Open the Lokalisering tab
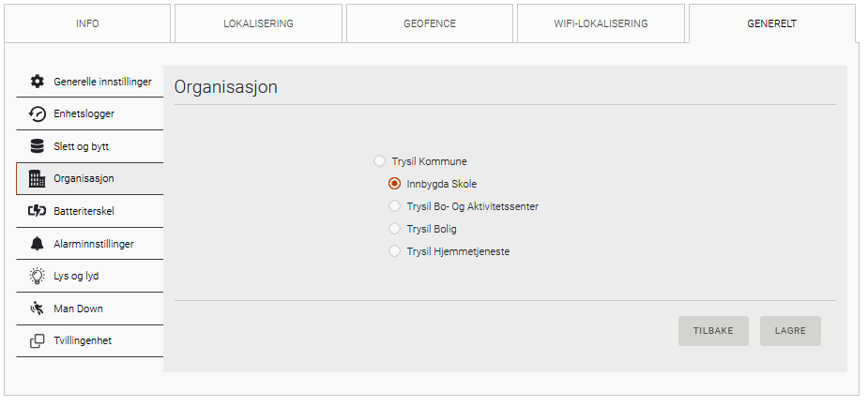Screen dimensions: 868x407 point(258,23)
